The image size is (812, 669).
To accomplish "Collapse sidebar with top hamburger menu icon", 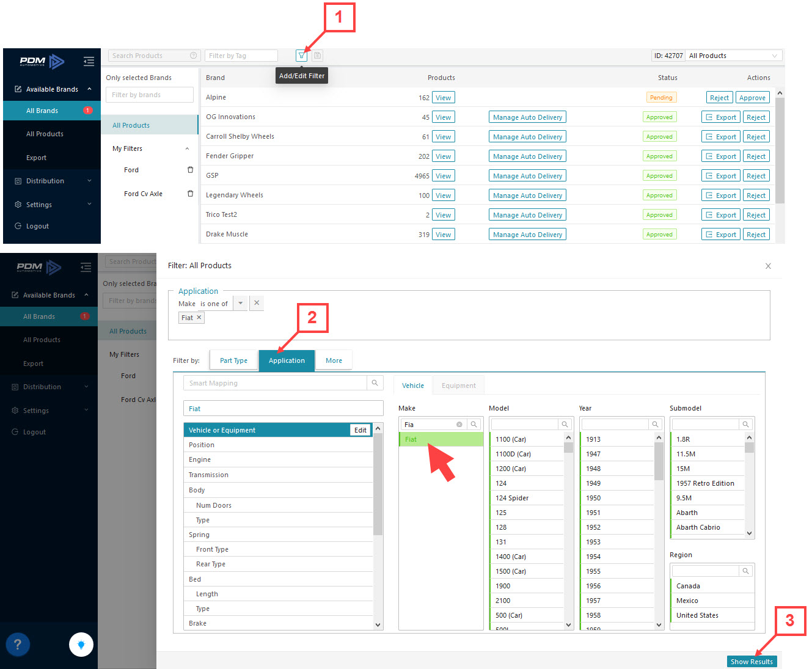I will 89,61.
